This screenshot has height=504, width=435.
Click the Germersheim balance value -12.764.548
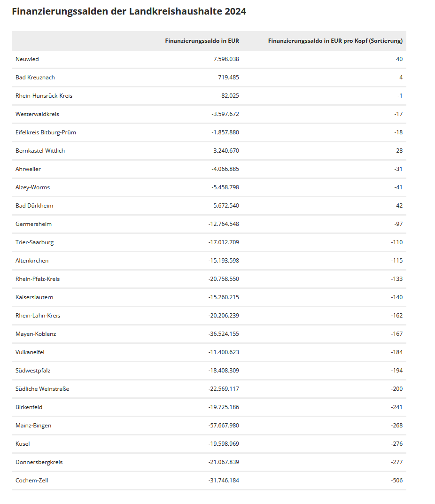pos(224,224)
